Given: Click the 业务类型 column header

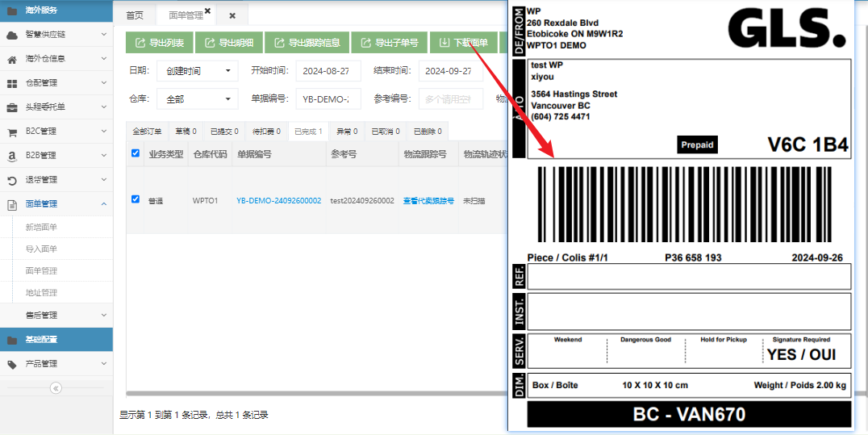Looking at the screenshot, I should point(165,155).
